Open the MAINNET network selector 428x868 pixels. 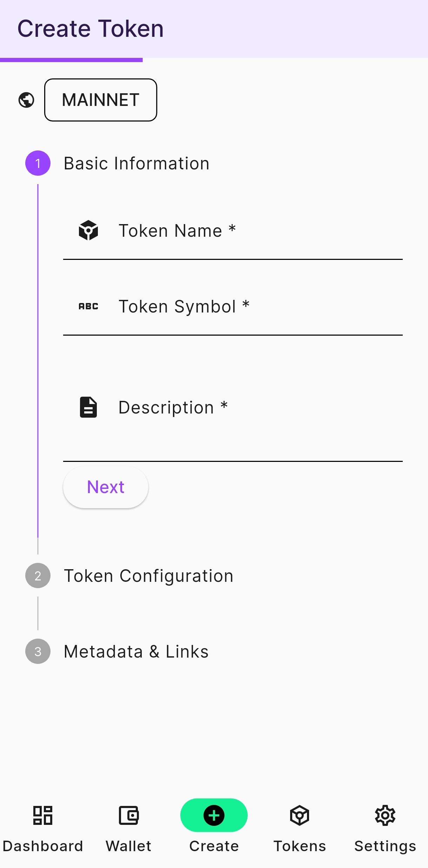point(101,100)
